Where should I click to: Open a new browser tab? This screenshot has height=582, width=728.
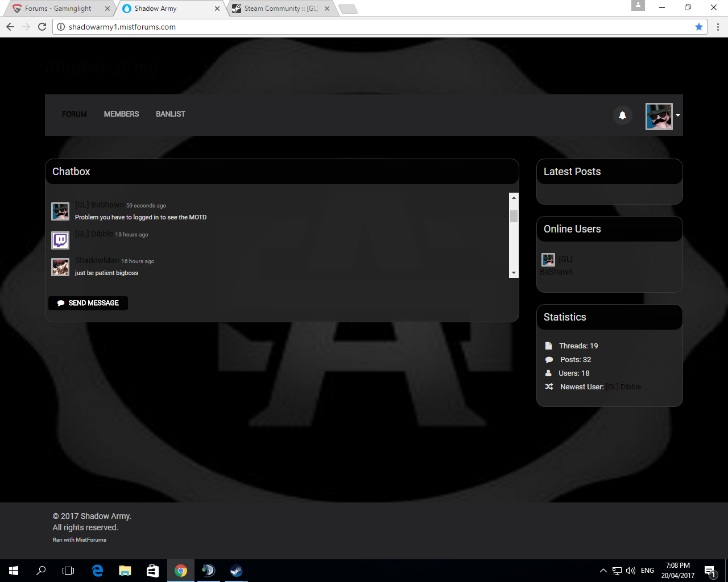pyautogui.click(x=348, y=9)
